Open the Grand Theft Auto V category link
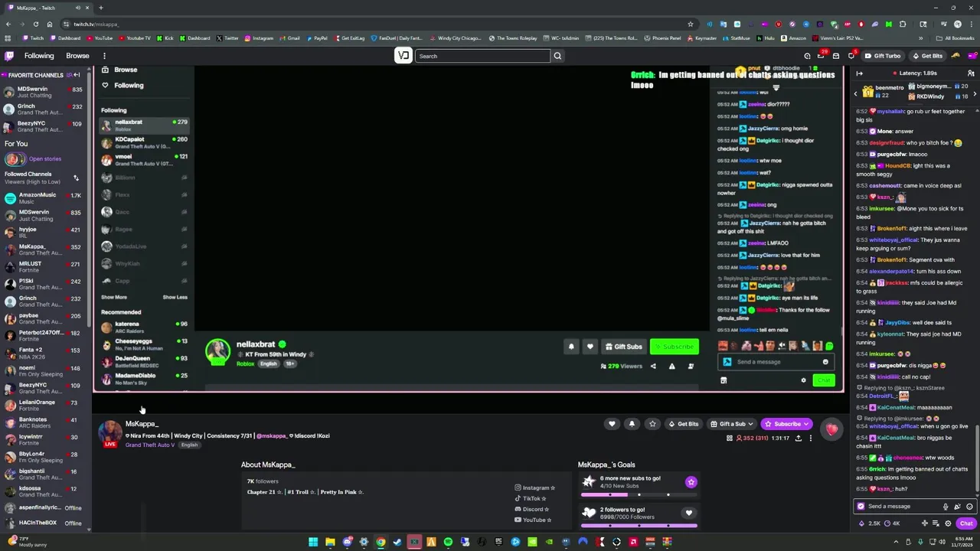980x551 pixels. pos(151,445)
